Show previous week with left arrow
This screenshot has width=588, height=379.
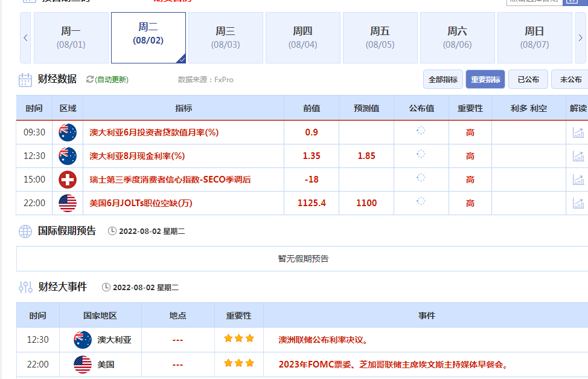[x=25, y=37]
